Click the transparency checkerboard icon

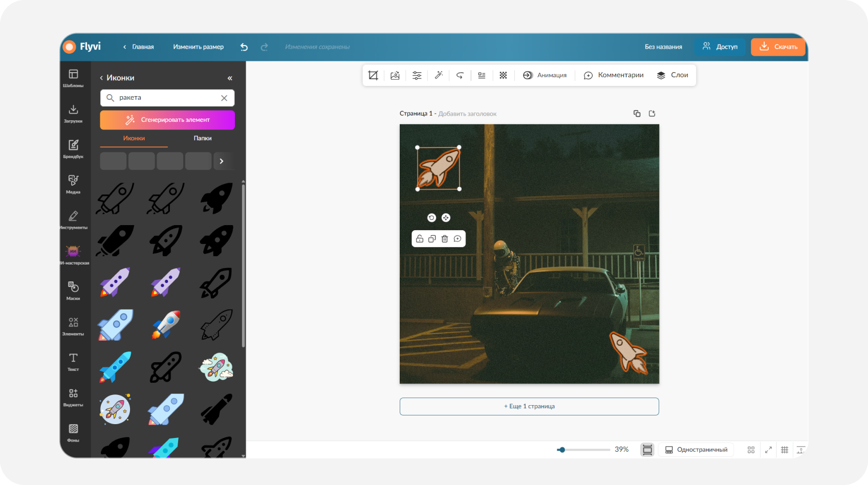point(503,75)
